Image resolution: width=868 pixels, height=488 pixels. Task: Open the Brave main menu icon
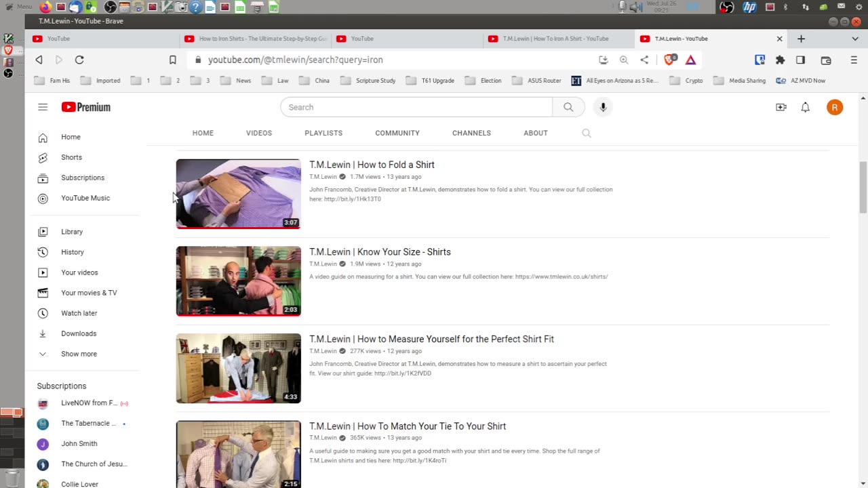pyautogui.click(x=854, y=60)
